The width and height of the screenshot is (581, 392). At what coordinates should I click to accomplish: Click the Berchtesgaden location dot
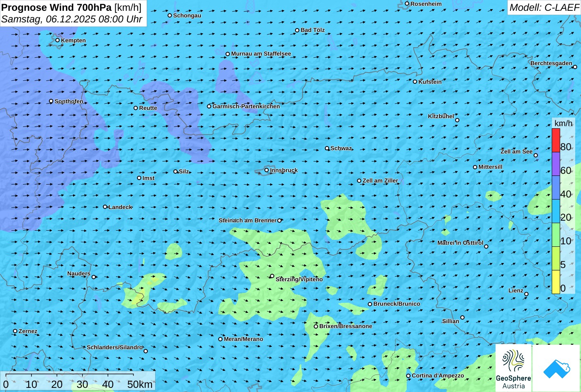pos(575,66)
